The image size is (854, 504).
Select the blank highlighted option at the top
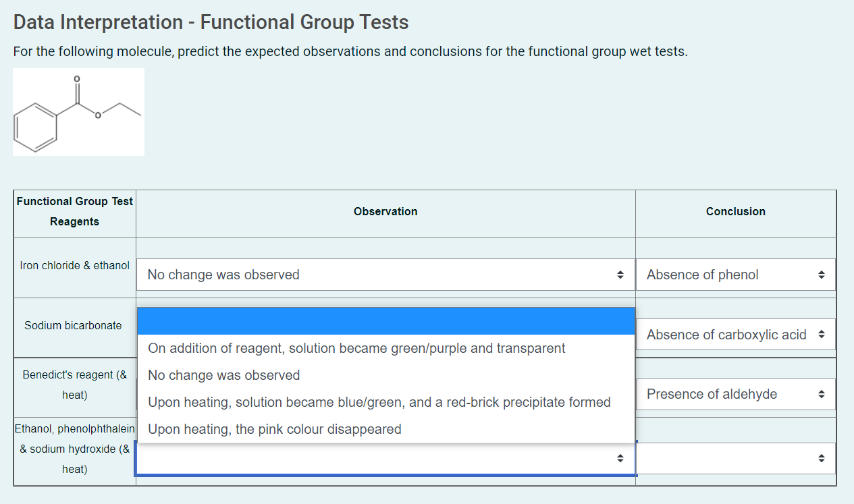(x=385, y=322)
